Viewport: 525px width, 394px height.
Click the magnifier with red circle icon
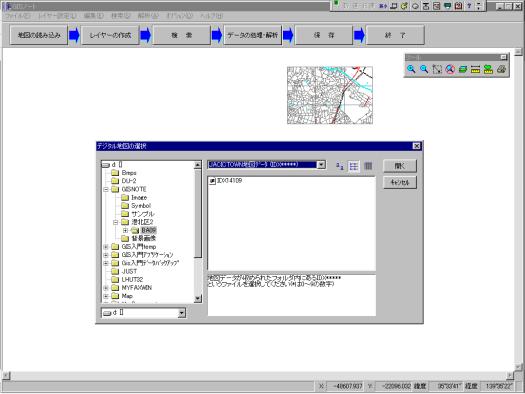click(450, 69)
